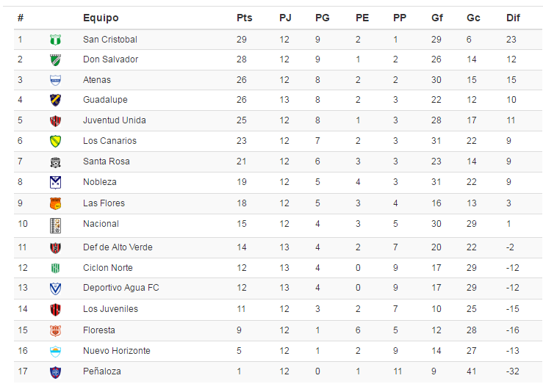
Task: Click the Las Flores orange crest icon
Action: coord(55,203)
